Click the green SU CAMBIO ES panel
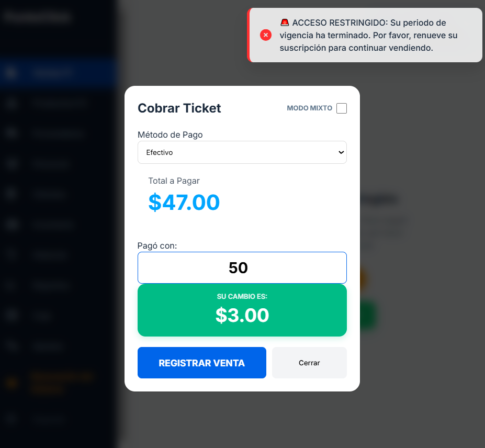This screenshot has height=448, width=485. point(242,310)
